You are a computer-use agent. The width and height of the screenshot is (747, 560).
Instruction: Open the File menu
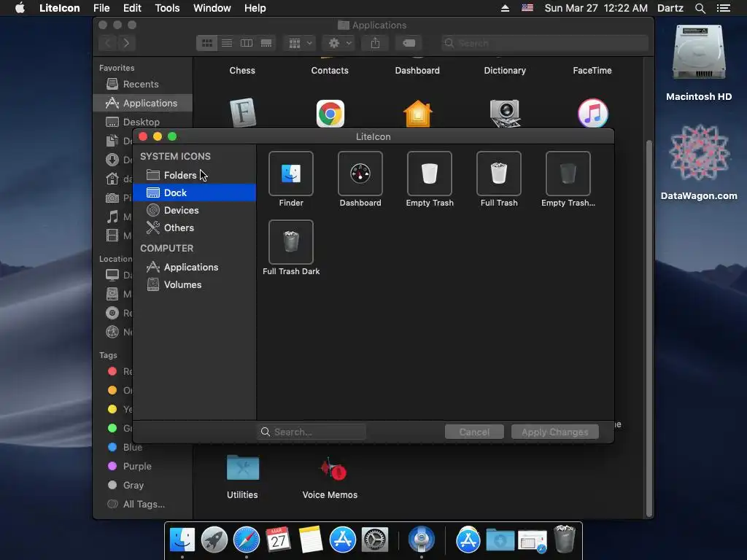pyautogui.click(x=101, y=8)
